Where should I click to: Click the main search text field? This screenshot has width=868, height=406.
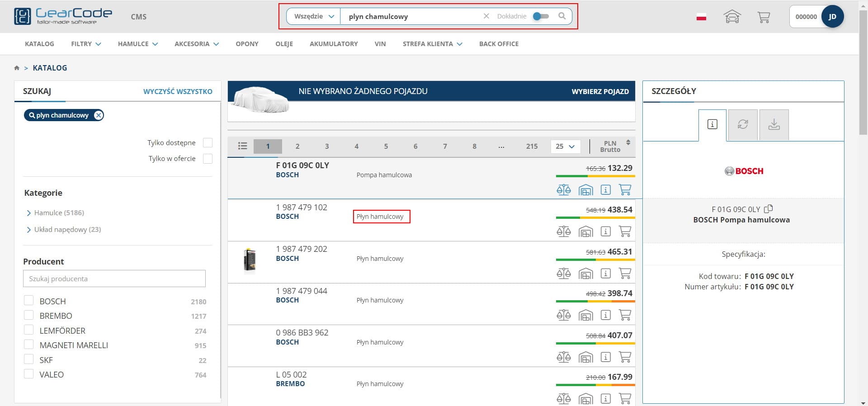tap(411, 16)
